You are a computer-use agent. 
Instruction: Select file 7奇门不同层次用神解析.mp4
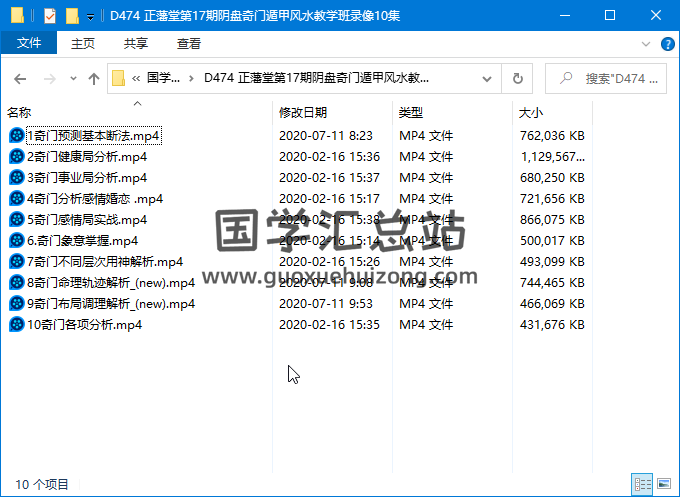[x=105, y=262]
